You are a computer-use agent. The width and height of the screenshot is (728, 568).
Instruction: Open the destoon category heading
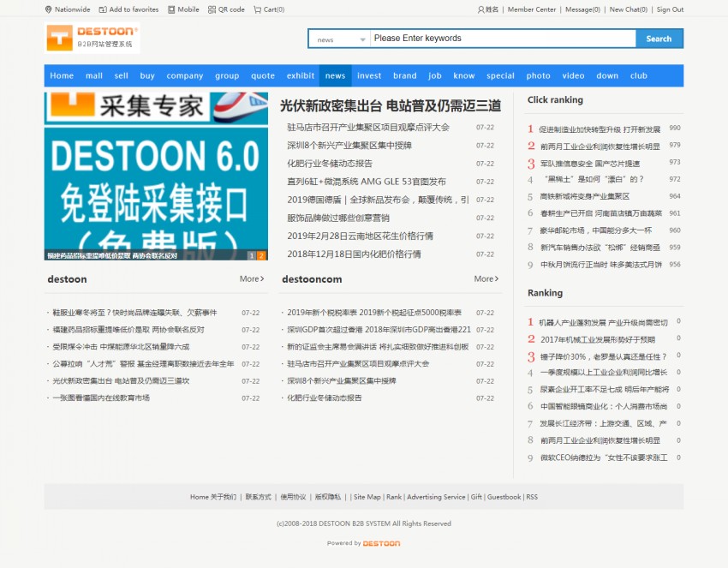pyautogui.click(x=67, y=279)
